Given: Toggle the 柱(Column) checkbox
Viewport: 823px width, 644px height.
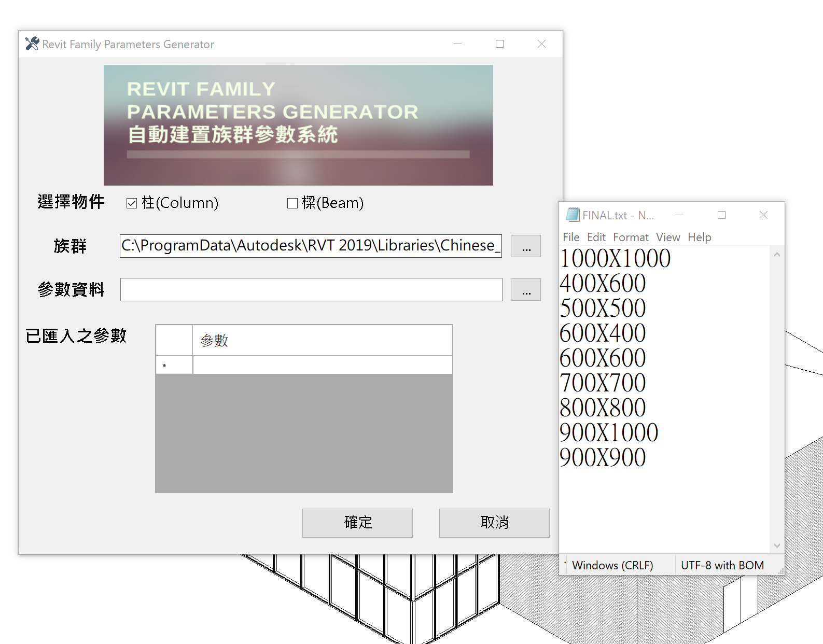Looking at the screenshot, I should pyautogui.click(x=132, y=203).
